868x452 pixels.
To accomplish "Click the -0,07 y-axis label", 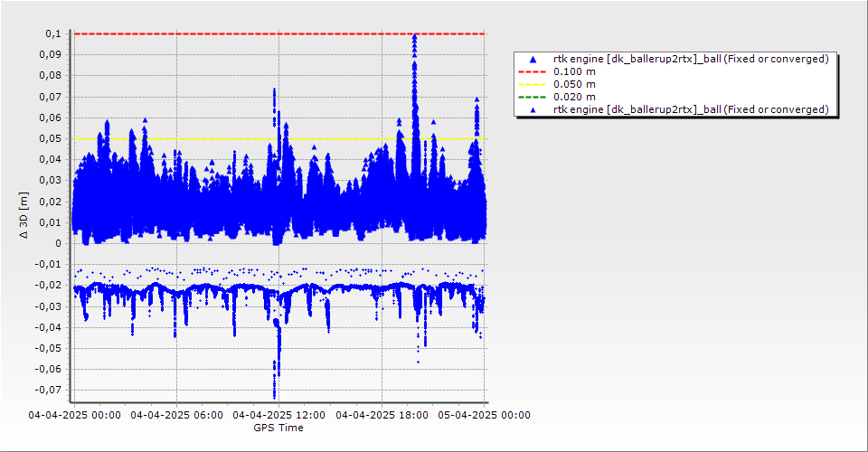I will coord(49,390).
